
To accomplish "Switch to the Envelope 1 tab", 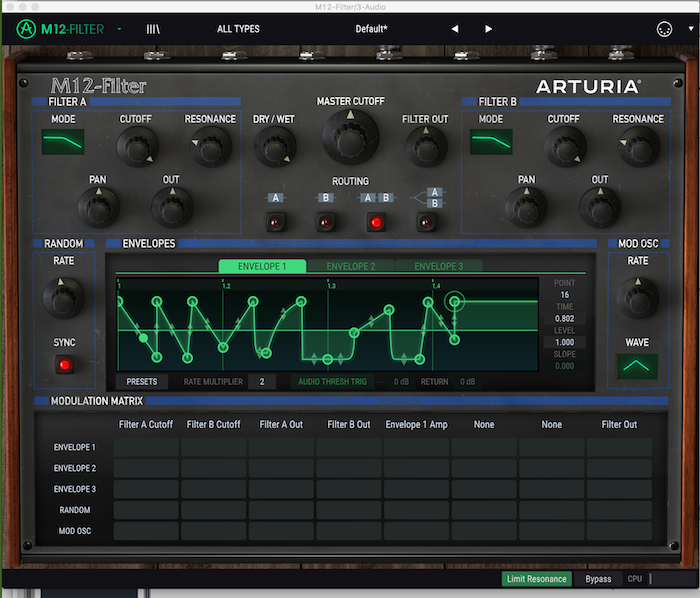I will tap(262, 266).
